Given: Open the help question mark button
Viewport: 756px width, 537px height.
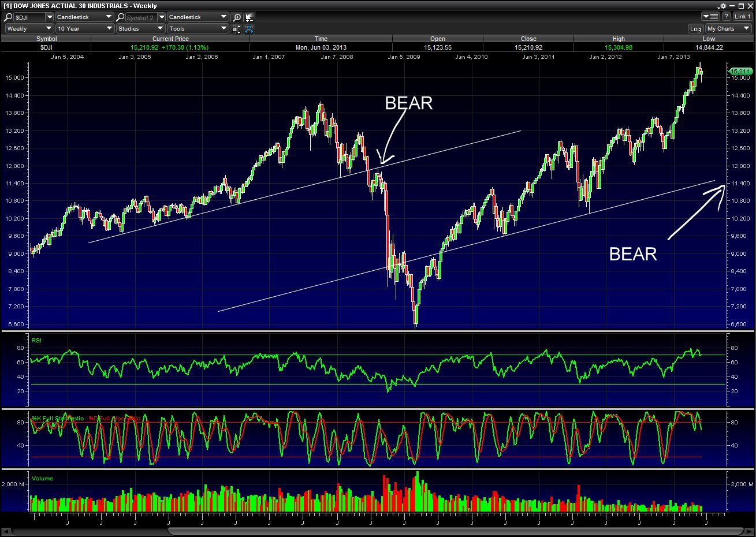Looking at the screenshot, I should point(727,17).
